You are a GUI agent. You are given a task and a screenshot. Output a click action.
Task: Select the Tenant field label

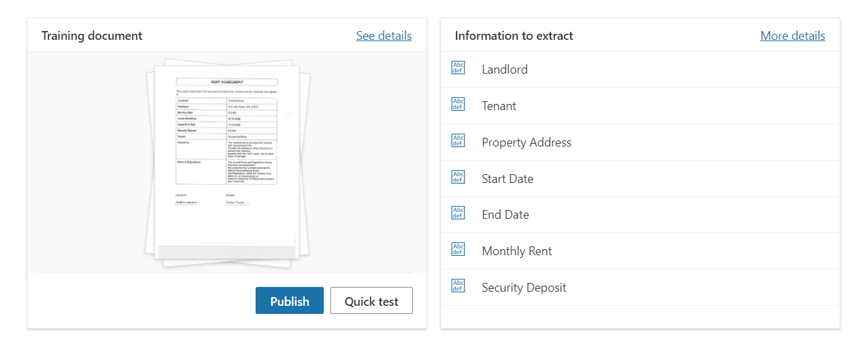coord(499,106)
